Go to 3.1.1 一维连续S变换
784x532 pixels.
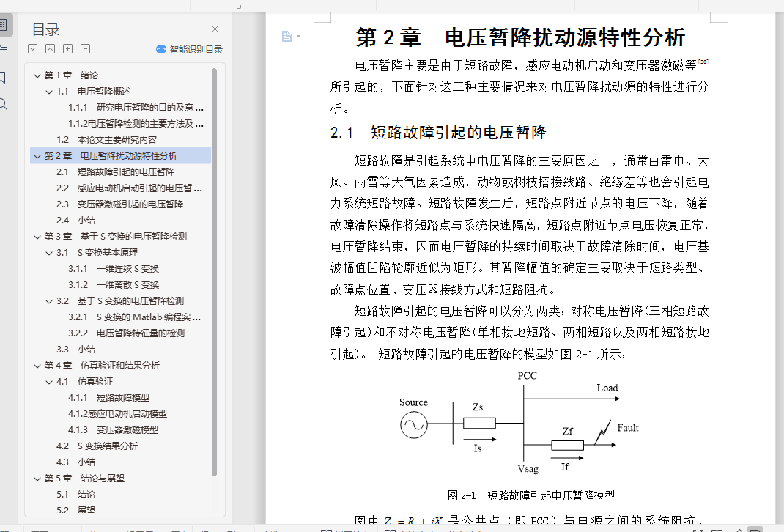pyautogui.click(x=114, y=268)
